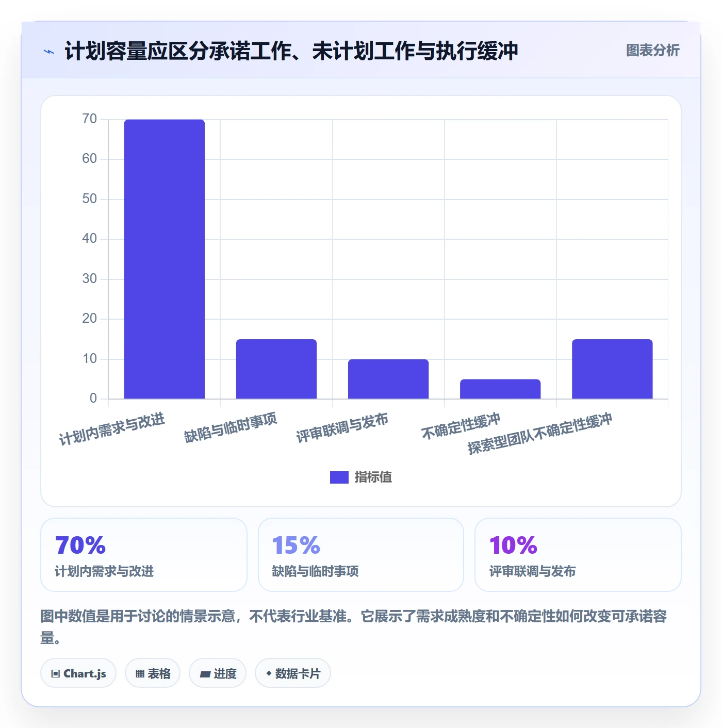Click the 计划内需求与改进 x-axis label
Image resolution: width=722 pixels, height=728 pixels.
(x=112, y=429)
